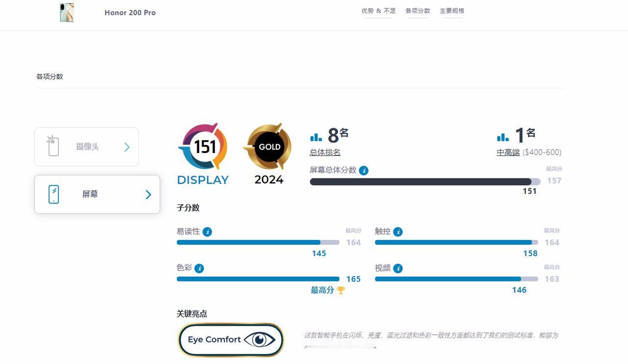
Task: Click info icon next to 视频
Action: (x=398, y=268)
